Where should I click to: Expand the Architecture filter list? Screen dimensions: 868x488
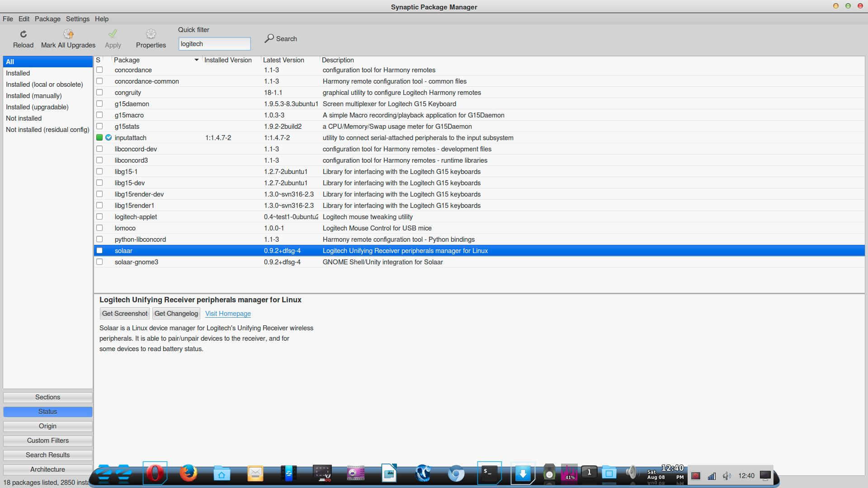pyautogui.click(x=47, y=469)
